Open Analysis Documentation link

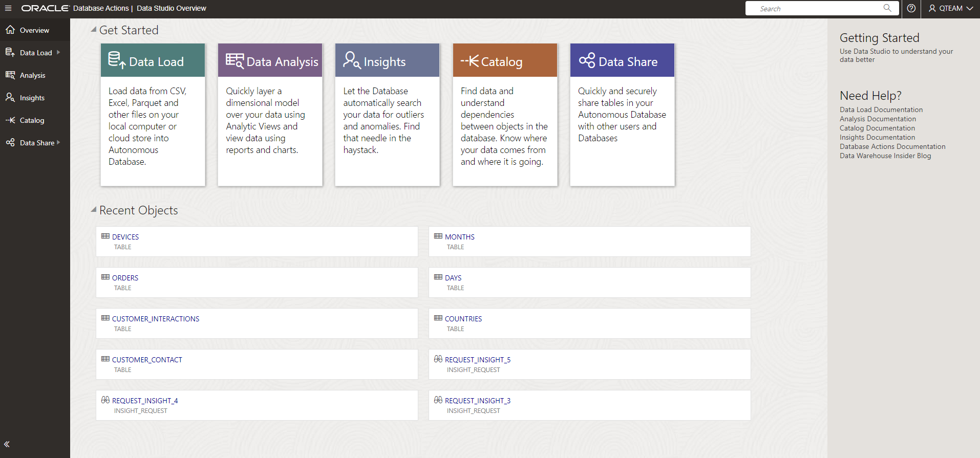pyautogui.click(x=878, y=119)
